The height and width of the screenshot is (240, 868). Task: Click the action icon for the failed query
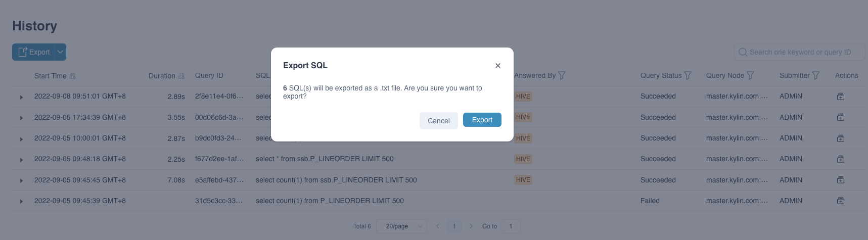coord(841,201)
